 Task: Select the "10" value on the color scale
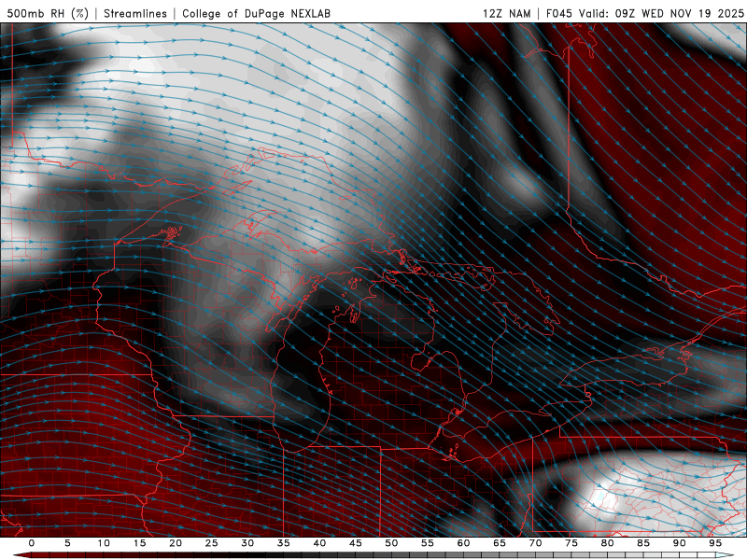[x=104, y=543]
